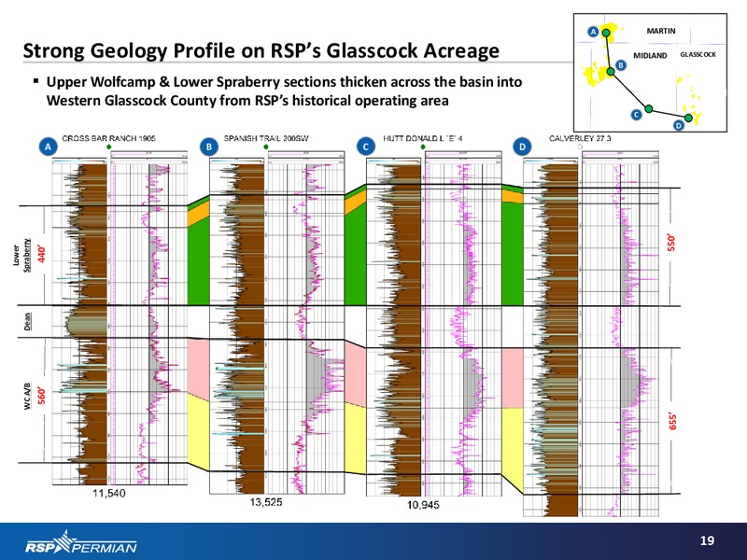This screenshot has width=747, height=560.
Task: Click the MIDLAND county label on the map
Action: (650, 56)
